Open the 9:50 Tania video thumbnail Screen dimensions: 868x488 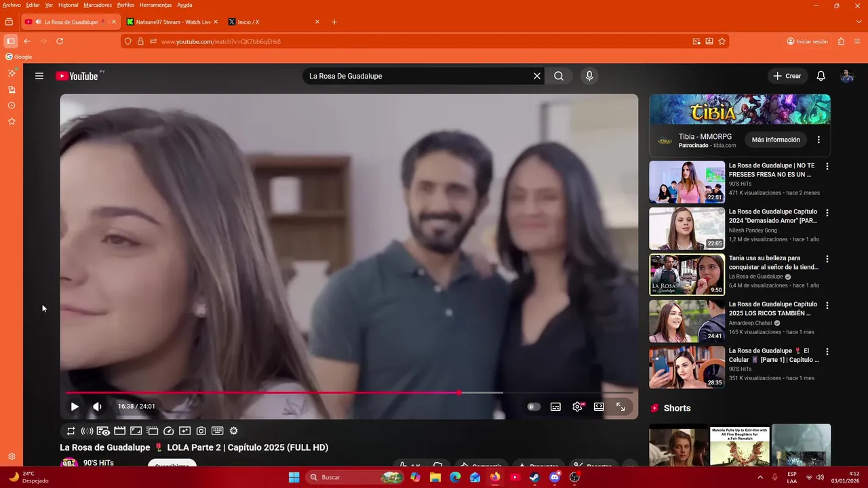(687, 274)
